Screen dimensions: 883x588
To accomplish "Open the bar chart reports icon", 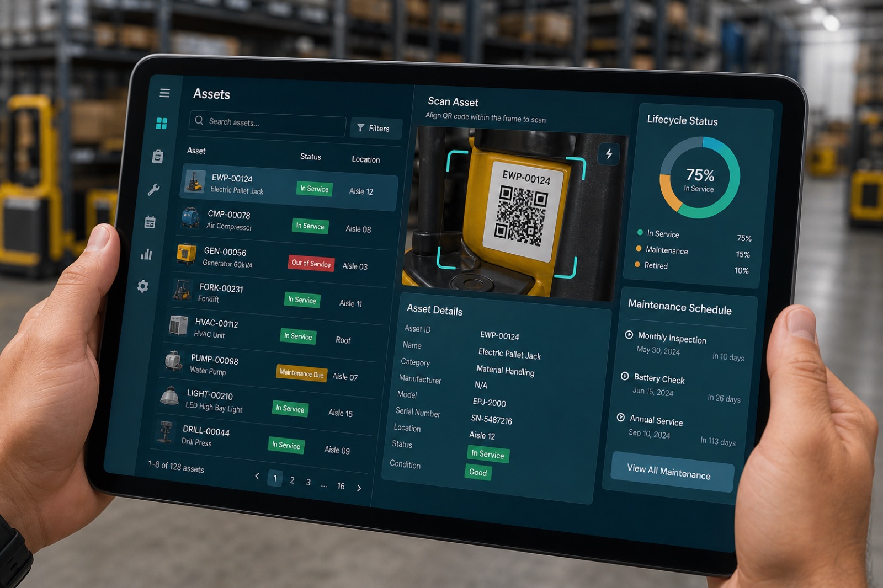I will click(x=146, y=254).
